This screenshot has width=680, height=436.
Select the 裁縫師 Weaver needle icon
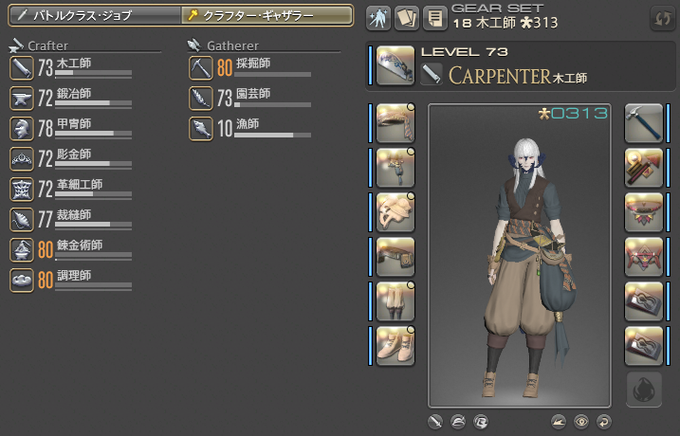point(22,220)
